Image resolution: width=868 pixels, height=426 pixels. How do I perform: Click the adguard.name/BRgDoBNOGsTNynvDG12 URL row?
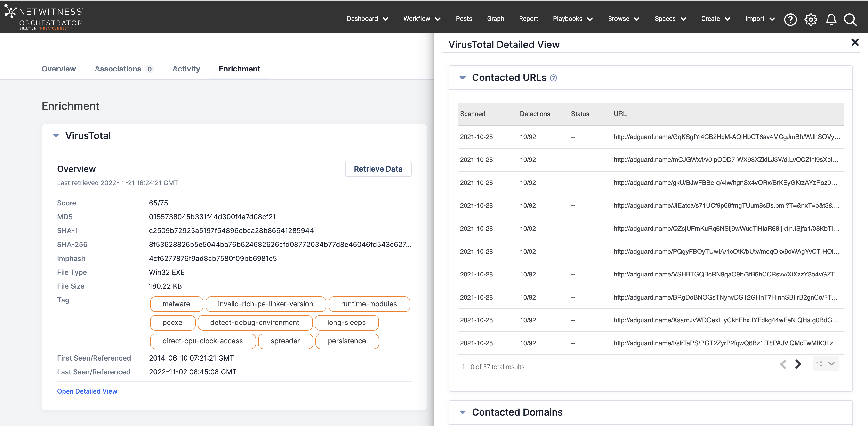650,297
